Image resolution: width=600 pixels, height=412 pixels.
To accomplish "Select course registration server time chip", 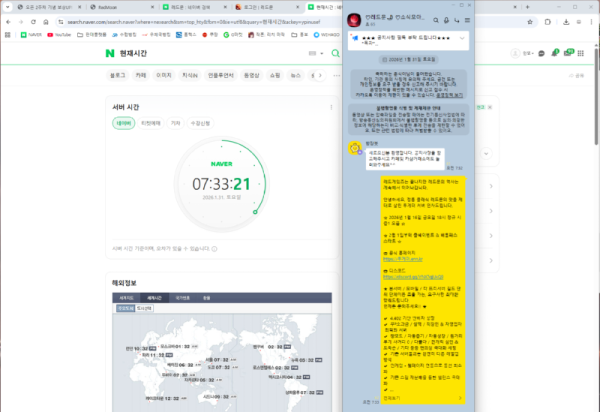I will coord(200,123).
